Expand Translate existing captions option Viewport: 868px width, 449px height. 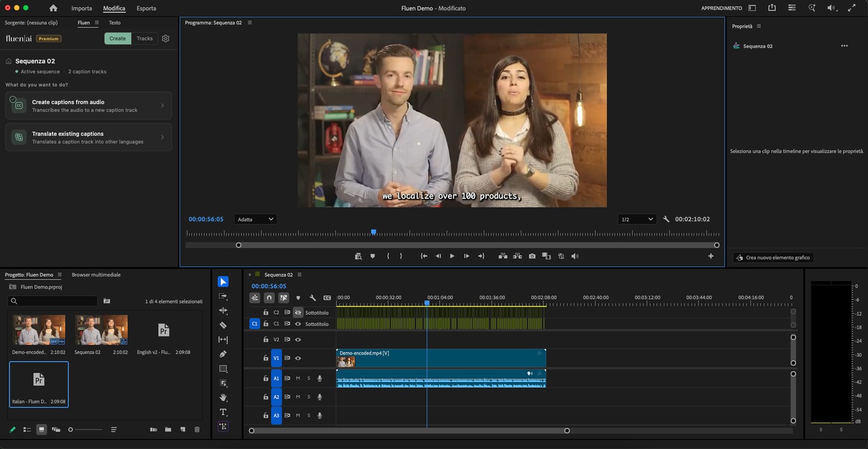coord(89,137)
